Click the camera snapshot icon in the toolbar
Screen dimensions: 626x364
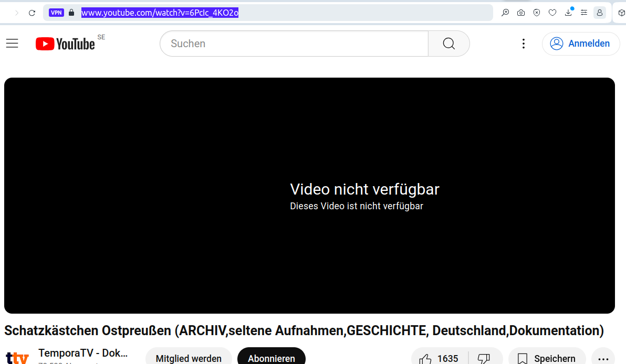[521, 13]
